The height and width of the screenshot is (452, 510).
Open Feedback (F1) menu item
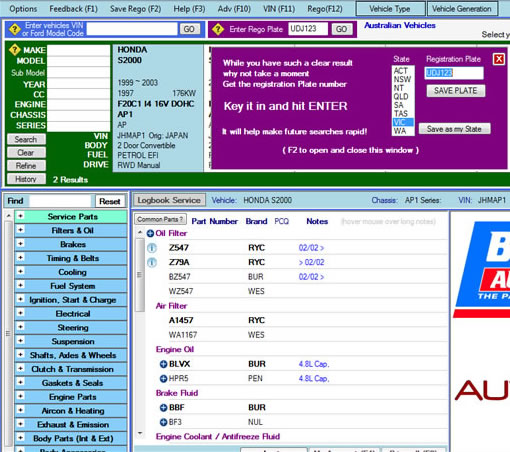[73, 9]
